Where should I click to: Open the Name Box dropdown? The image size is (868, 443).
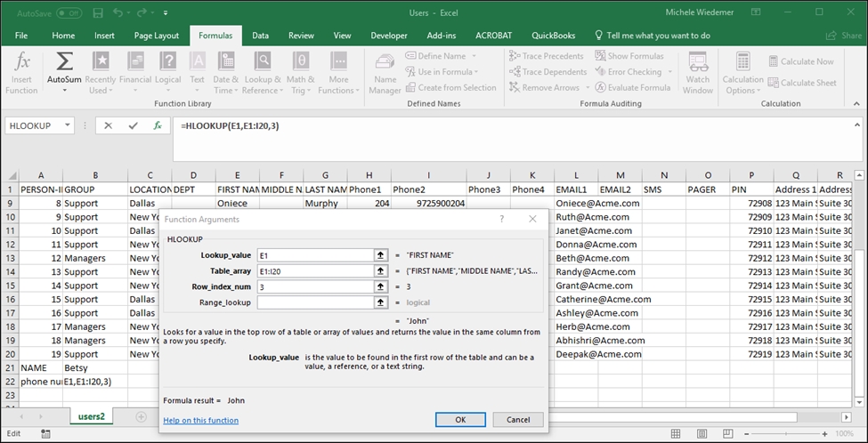[x=68, y=125]
